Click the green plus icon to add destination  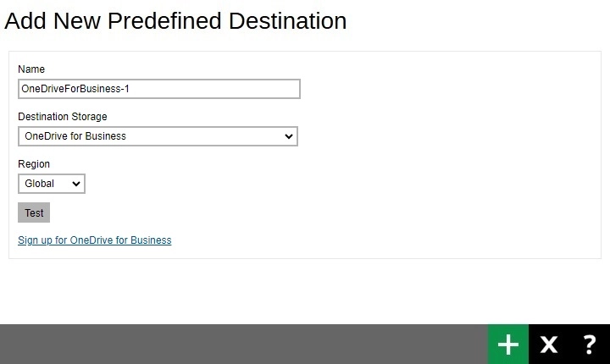click(507, 345)
